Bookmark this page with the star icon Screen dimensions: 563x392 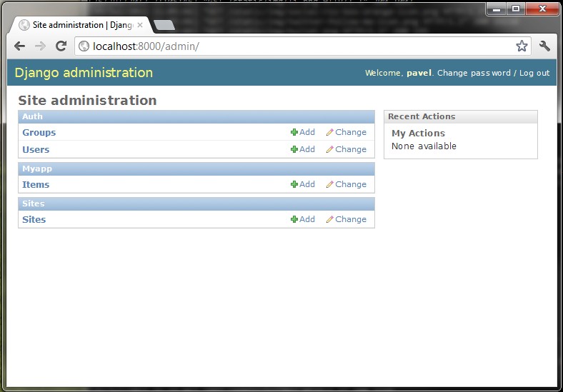(522, 46)
